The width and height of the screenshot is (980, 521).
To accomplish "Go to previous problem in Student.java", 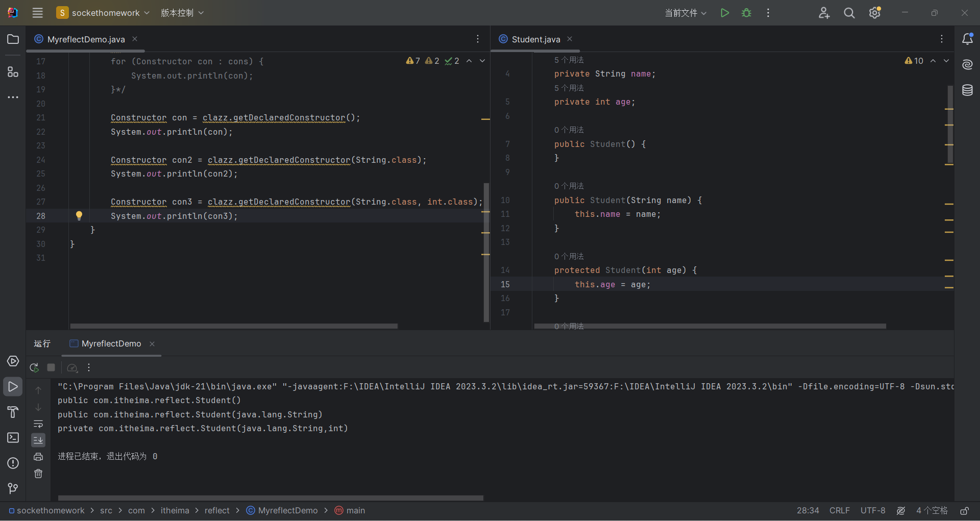I will tap(933, 61).
